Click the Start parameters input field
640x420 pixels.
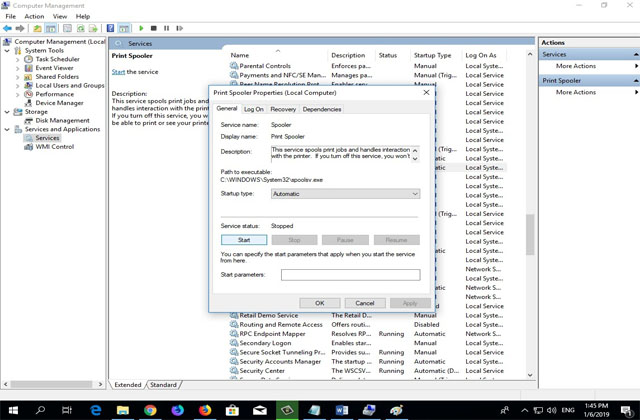coord(351,275)
